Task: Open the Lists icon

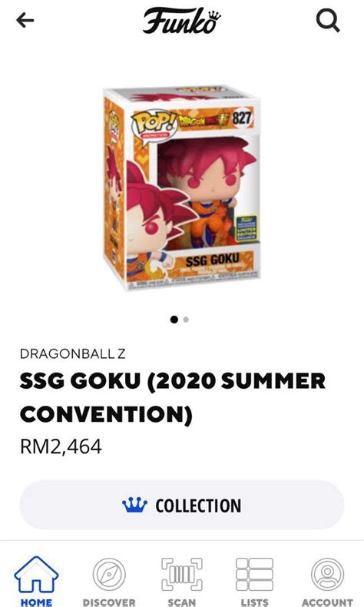Action: click(x=254, y=575)
